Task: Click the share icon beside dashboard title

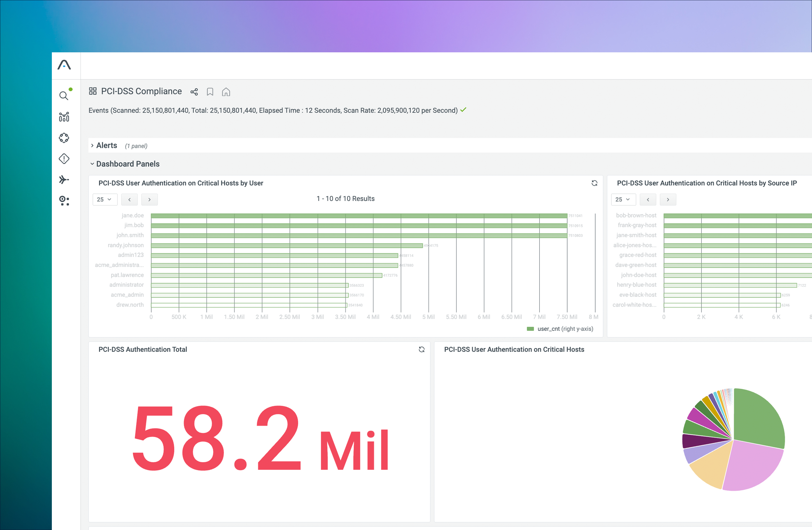Action: (x=194, y=92)
